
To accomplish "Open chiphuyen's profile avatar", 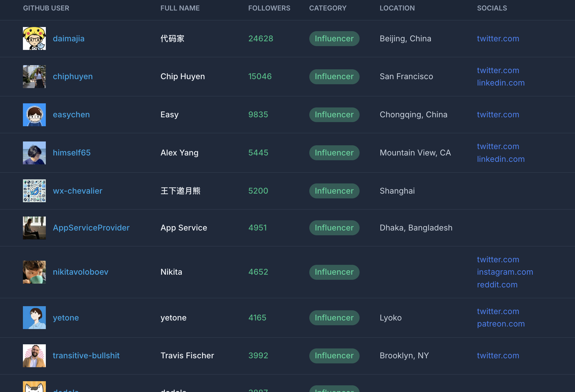I will [x=34, y=77].
